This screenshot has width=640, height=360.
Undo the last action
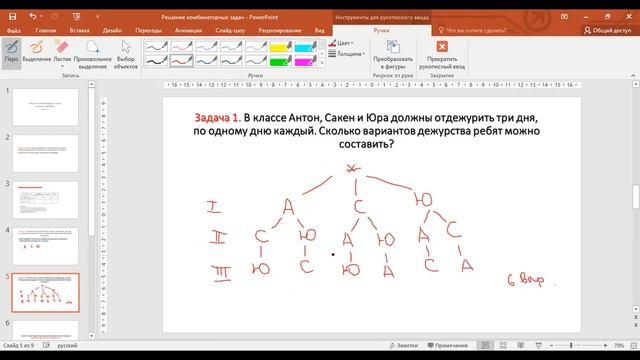coord(33,16)
